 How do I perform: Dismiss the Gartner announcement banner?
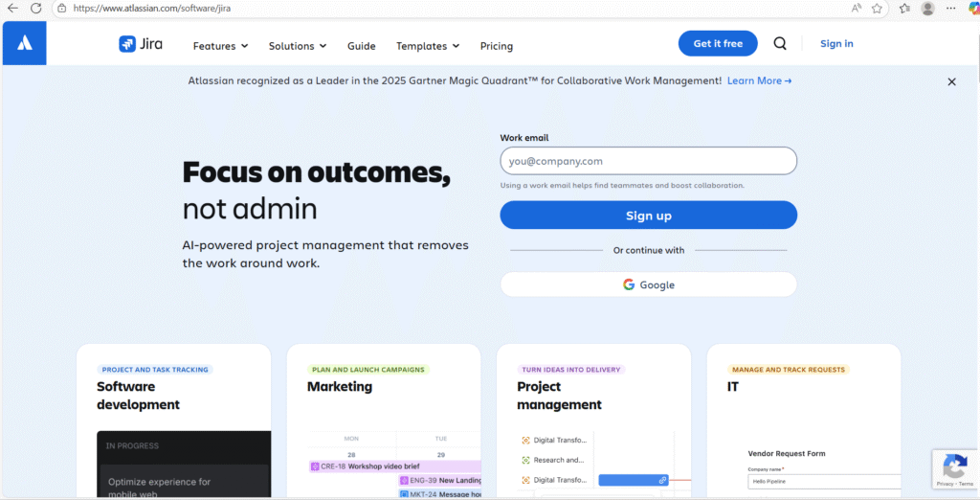tap(952, 81)
